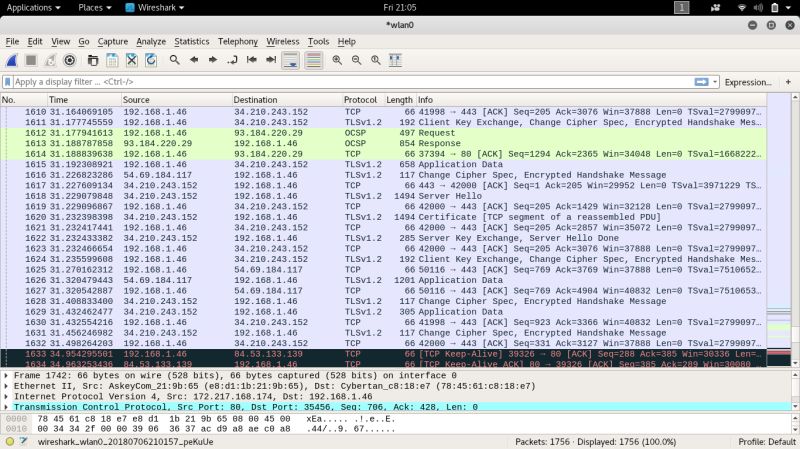
Task: Start capture with shark fin icon
Action: pyautogui.click(x=12, y=60)
